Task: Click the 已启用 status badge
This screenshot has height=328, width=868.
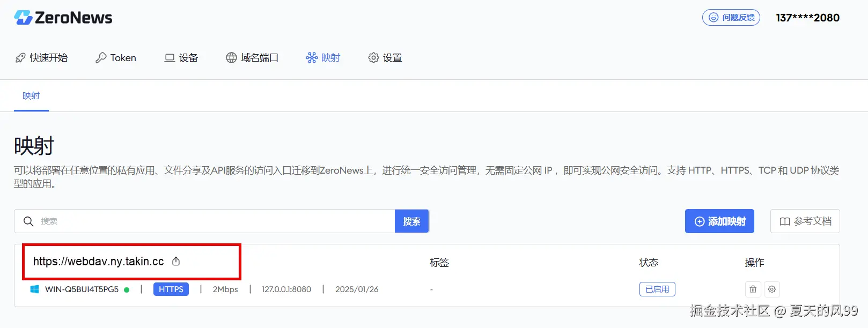Action: 657,289
